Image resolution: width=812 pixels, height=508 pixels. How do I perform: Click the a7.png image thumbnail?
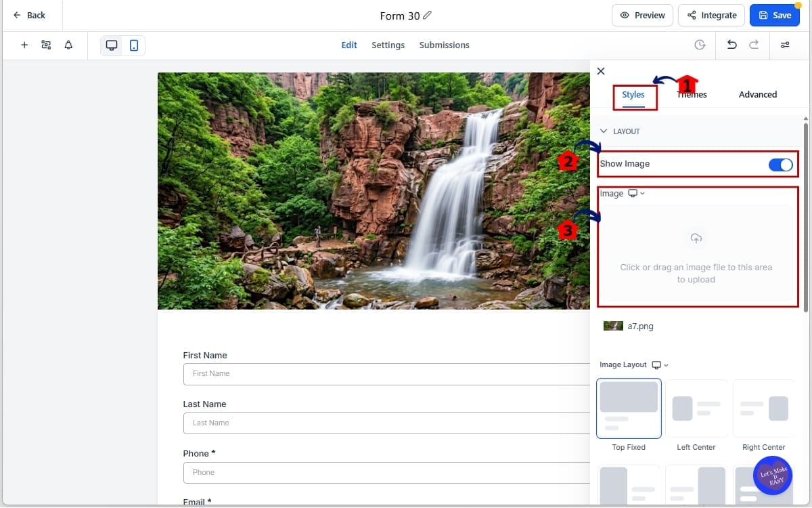[x=613, y=326]
